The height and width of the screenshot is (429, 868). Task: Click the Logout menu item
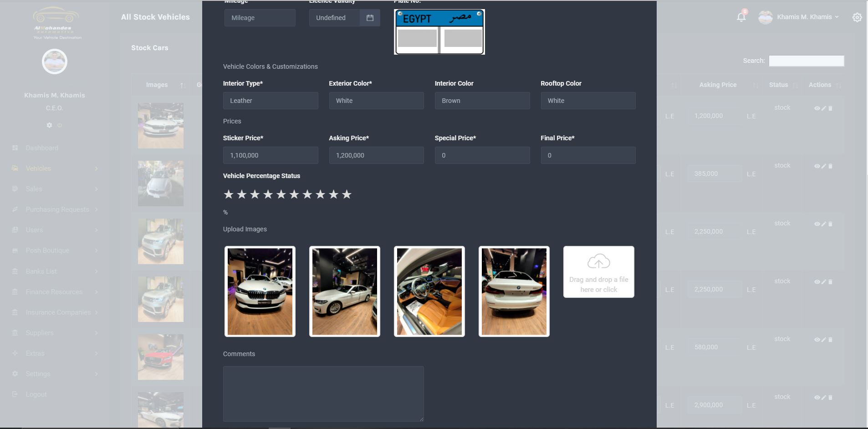36,394
